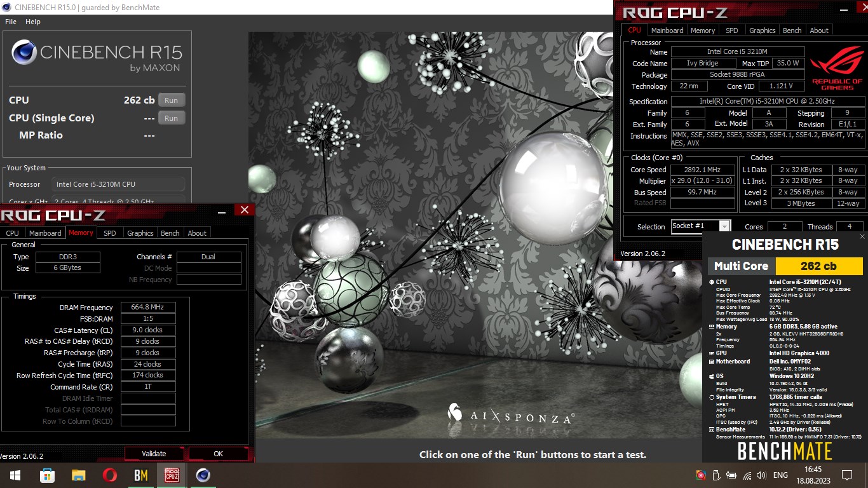The height and width of the screenshot is (488, 868).
Task: Select Mainboard tab in lower CPU-Z window
Action: click(x=45, y=233)
